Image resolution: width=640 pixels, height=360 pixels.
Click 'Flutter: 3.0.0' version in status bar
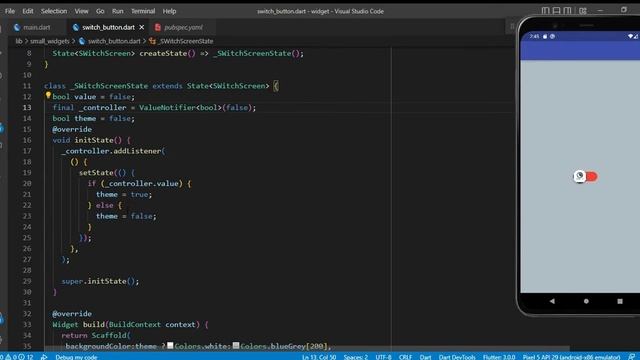click(x=499, y=357)
